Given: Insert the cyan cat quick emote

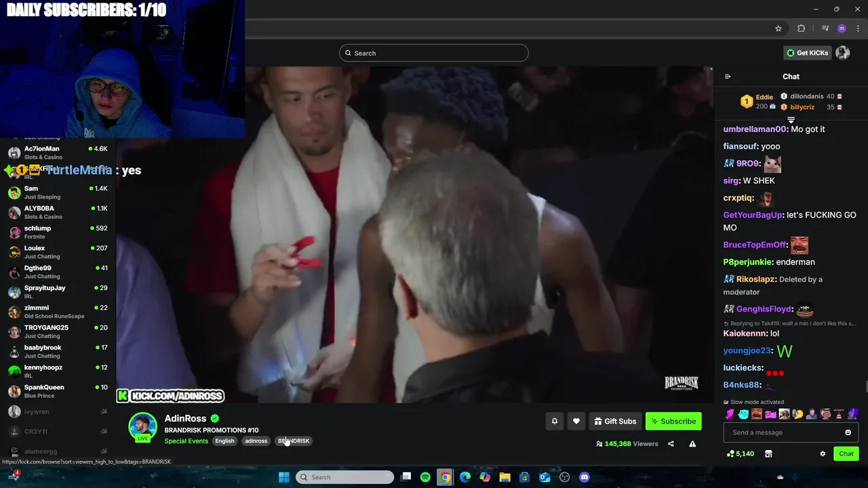Looking at the screenshot, I should click(743, 414).
